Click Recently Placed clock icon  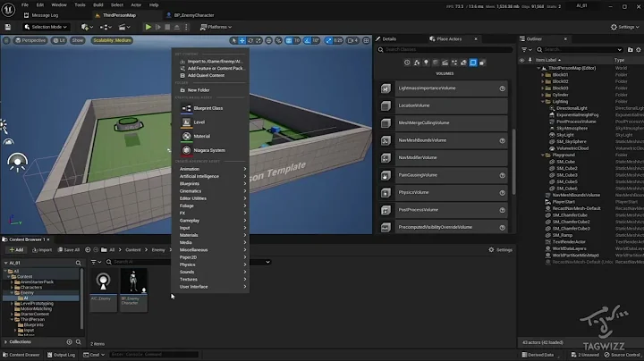click(x=407, y=63)
